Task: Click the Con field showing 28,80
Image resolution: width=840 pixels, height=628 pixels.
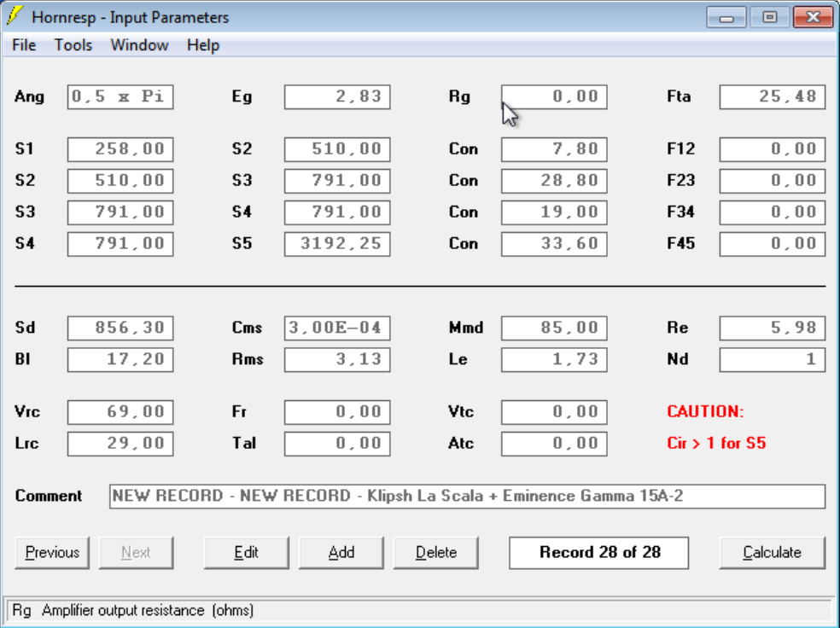Action: pyautogui.click(x=555, y=180)
